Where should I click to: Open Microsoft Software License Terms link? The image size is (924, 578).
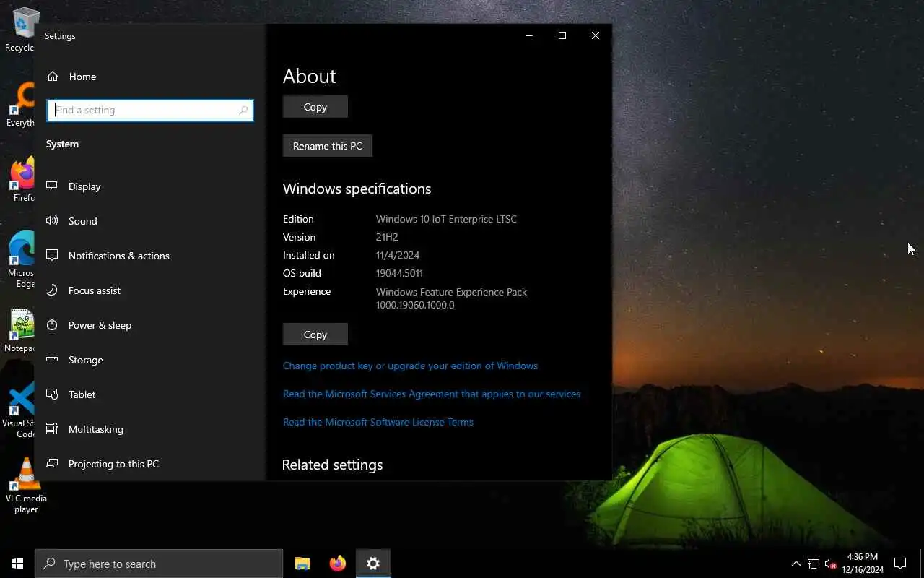378,422
